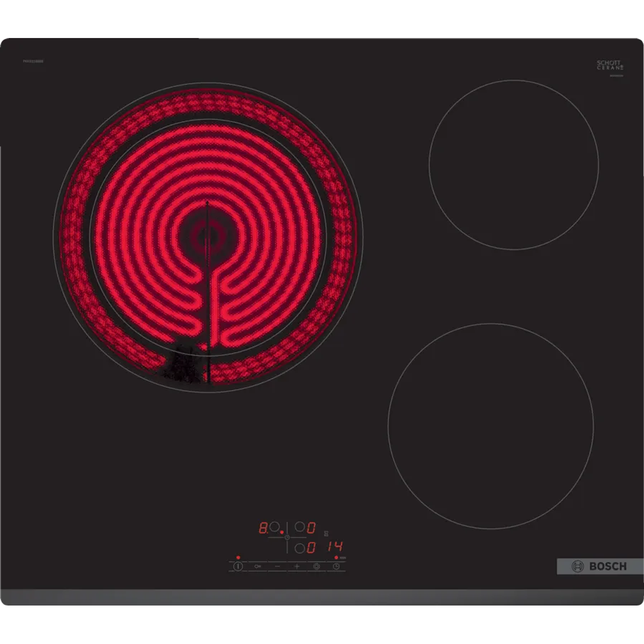Tap the red indicator light above power key
Image resolution: width=644 pixels, height=644 pixels.
point(238,557)
